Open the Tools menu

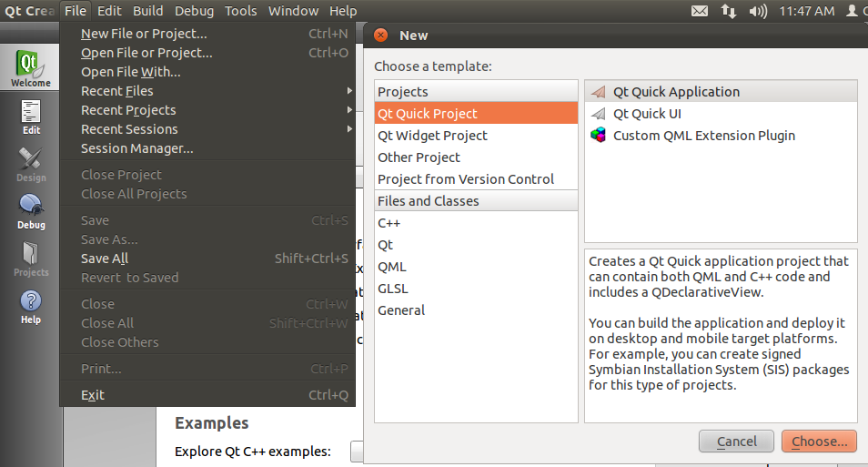click(241, 11)
